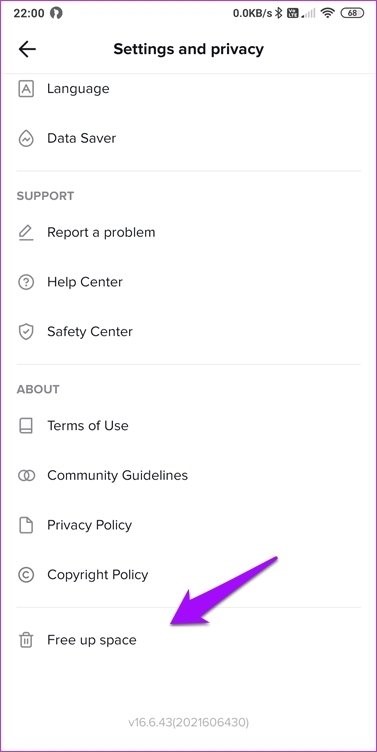Open the Help Center entry
The height and width of the screenshot is (752, 377).
[188, 282]
